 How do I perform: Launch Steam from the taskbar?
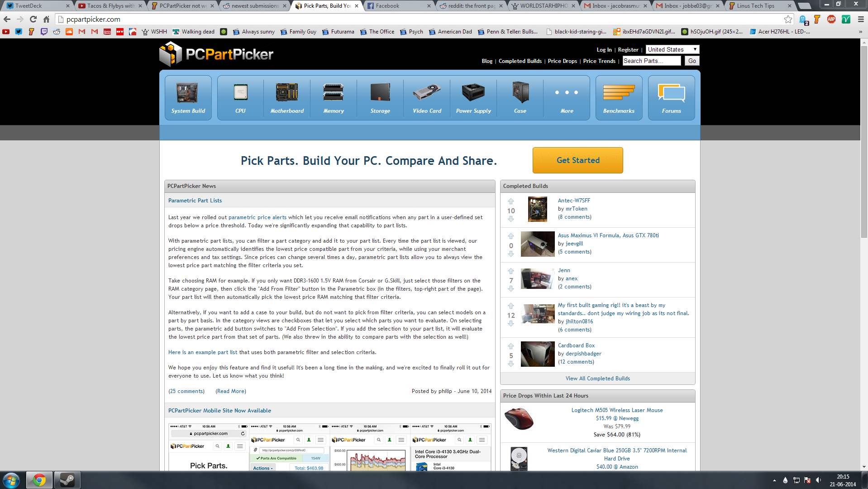click(67, 480)
